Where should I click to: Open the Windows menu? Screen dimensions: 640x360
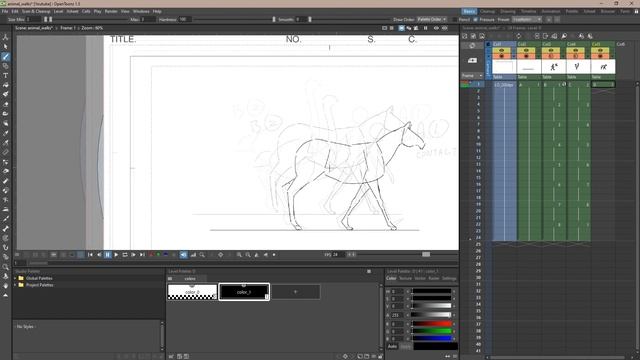(x=141, y=11)
